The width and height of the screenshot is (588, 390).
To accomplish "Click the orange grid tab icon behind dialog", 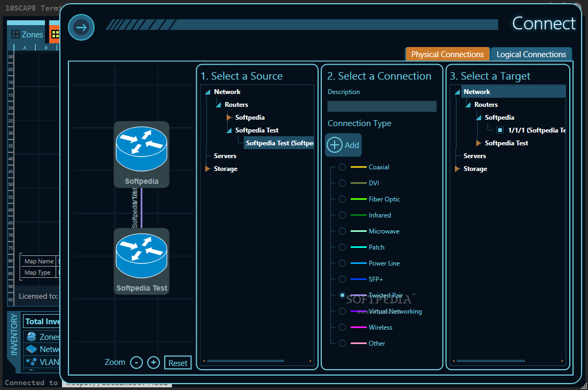I will tap(56, 34).
